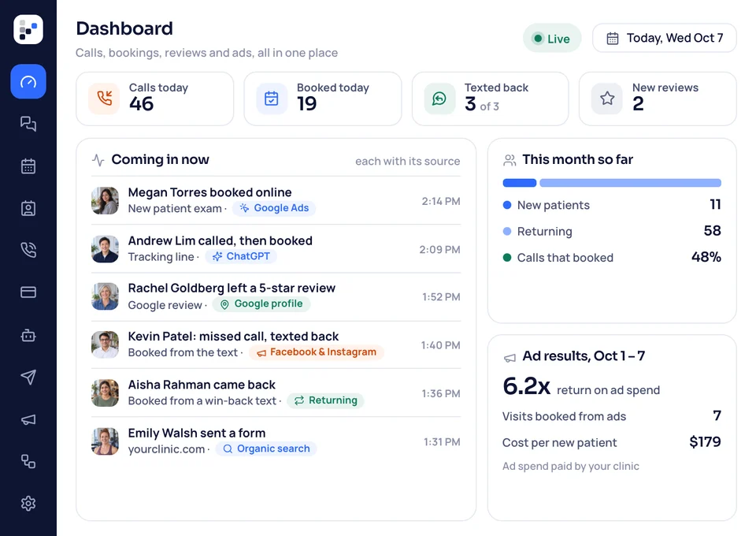Screen dimensions: 756x536
Task: Click the Returning count '58'
Action: 712,231
